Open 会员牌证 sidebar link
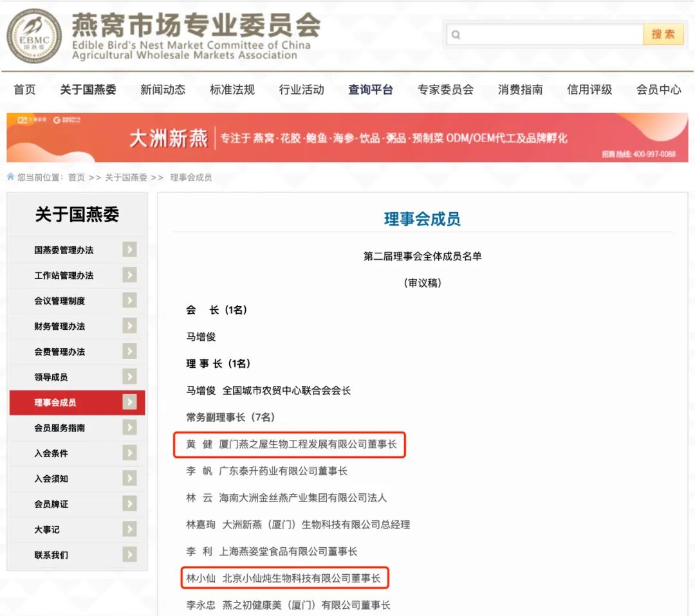 [x=51, y=504]
